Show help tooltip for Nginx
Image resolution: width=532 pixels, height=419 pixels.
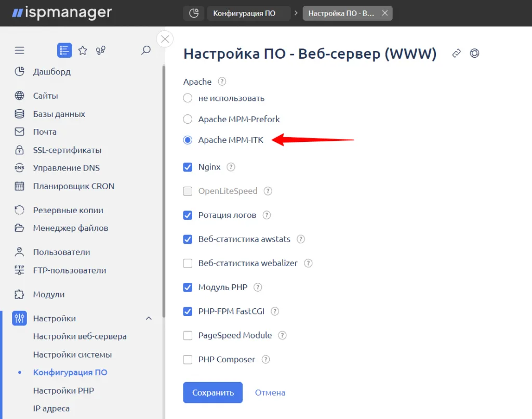click(231, 167)
